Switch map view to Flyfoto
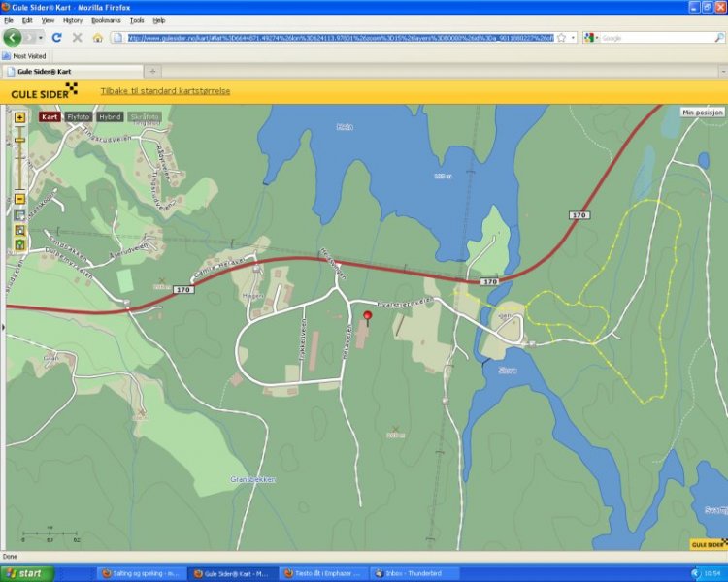Viewport: 728px width, 582px height. pyautogui.click(x=79, y=116)
